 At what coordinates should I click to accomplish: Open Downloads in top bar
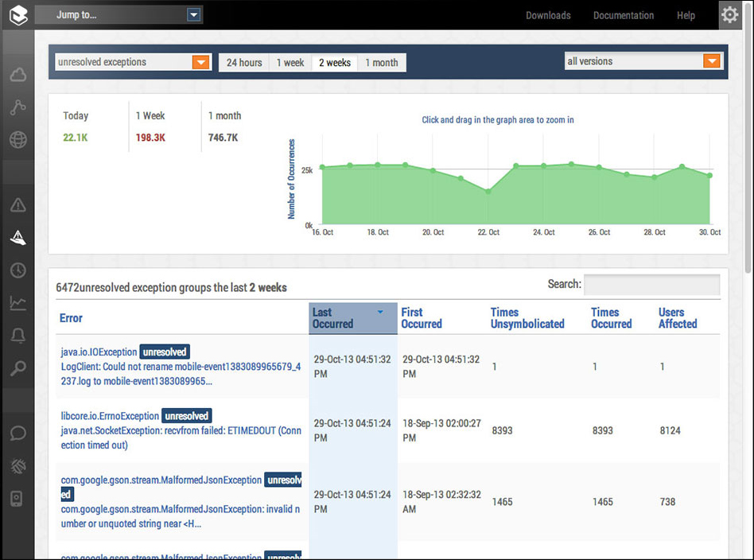tap(548, 15)
